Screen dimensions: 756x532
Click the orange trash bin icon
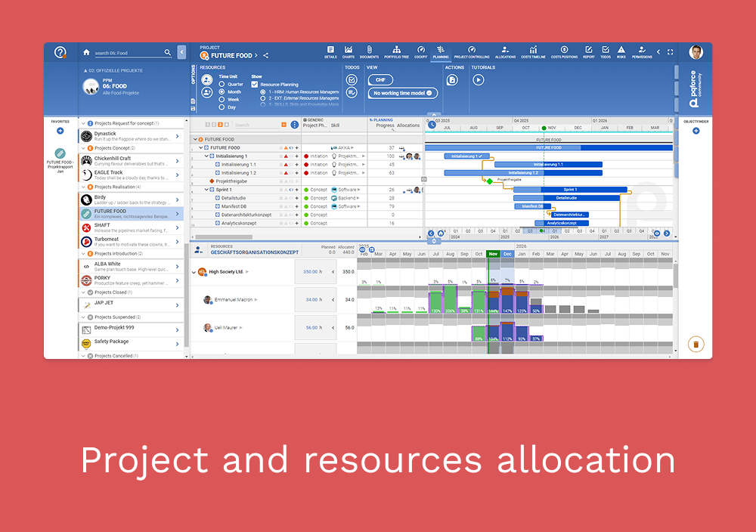point(696,345)
